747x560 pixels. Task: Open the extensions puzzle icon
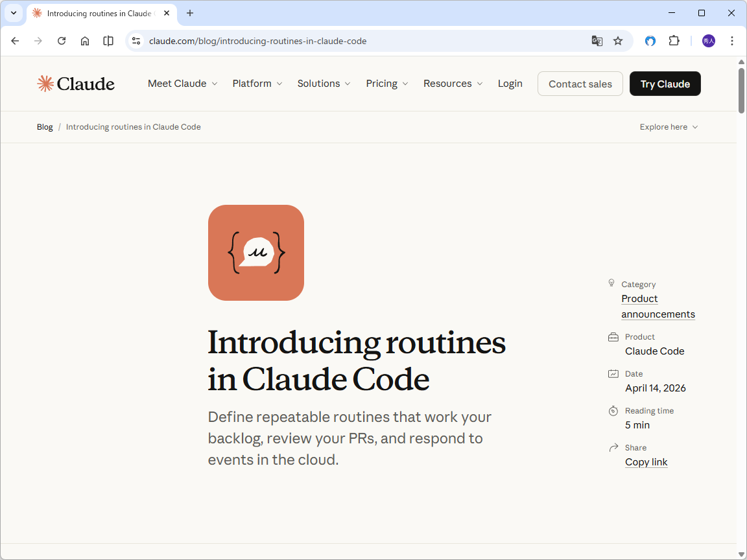674,41
